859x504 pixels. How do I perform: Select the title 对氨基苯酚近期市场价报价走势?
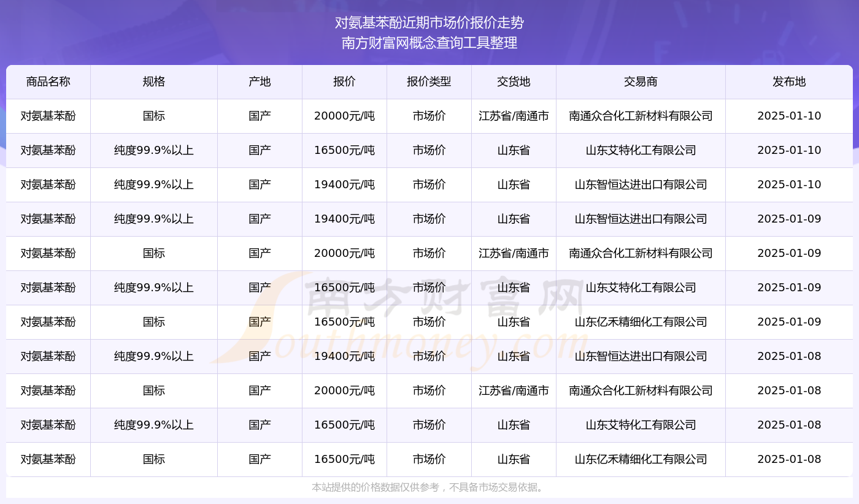pos(429,23)
